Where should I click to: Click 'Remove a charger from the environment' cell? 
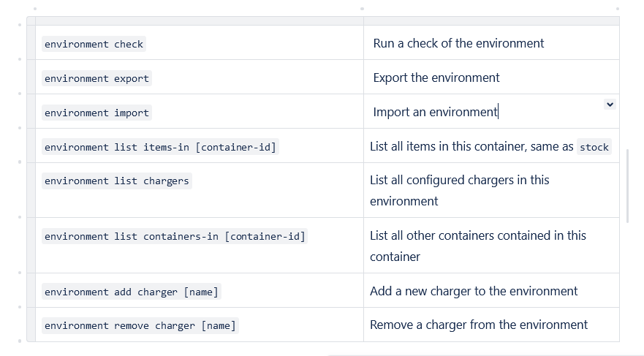pos(479,325)
